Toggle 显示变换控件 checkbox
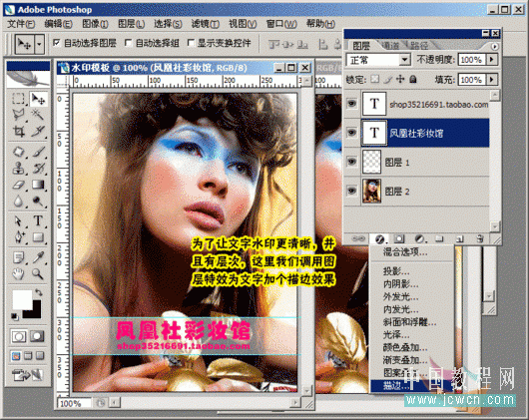Viewport: 529px width, 420px height. point(191,43)
